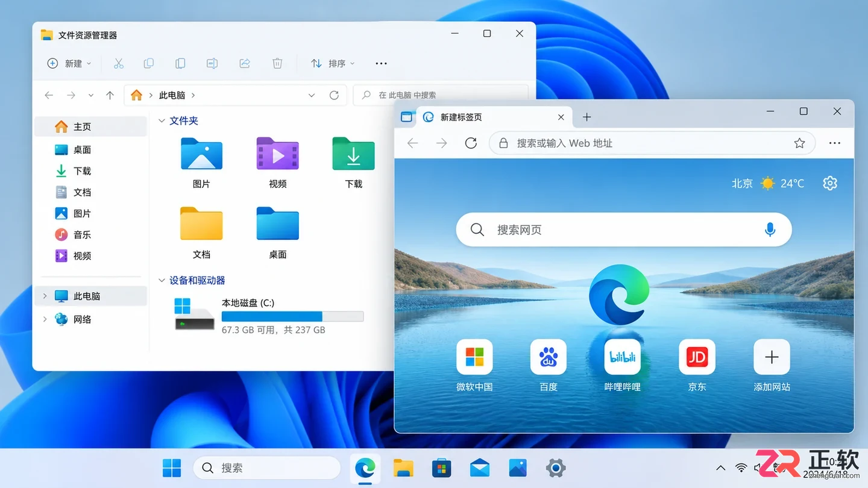The image size is (868, 488).
Task: Click the taskbar 搜索 box
Action: coord(267,468)
